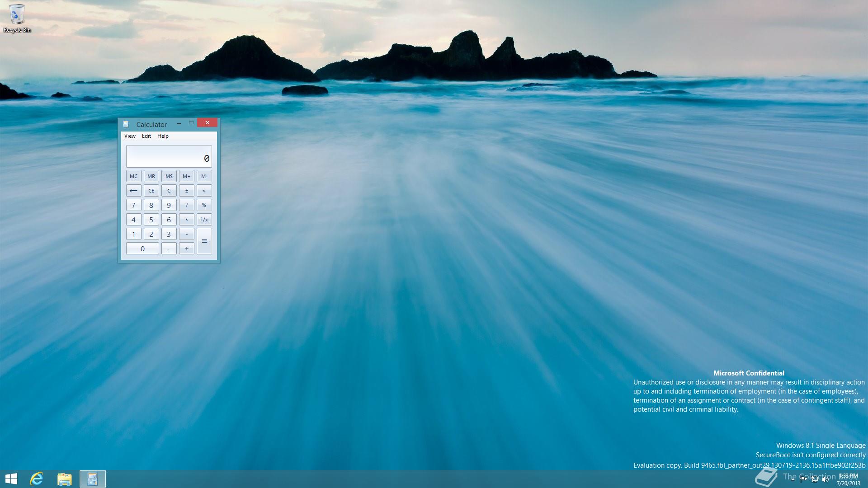Click the M+ memory add button
The height and width of the screenshot is (488, 868).
(x=186, y=176)
